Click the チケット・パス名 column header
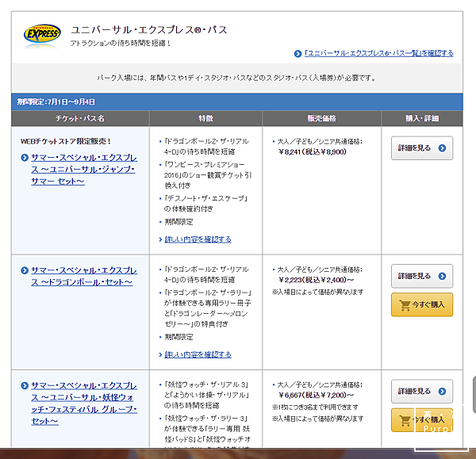 click(x=80, y=118)
